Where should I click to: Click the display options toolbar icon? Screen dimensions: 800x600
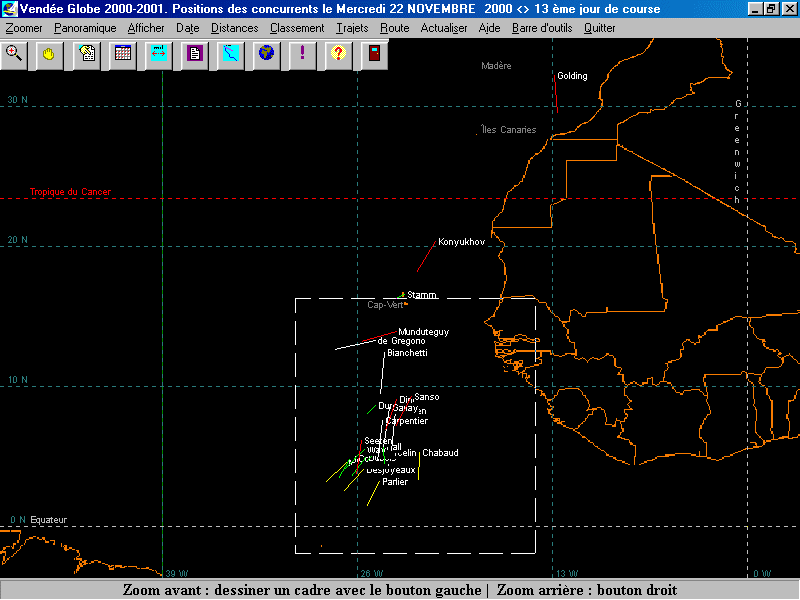(87, 54)
